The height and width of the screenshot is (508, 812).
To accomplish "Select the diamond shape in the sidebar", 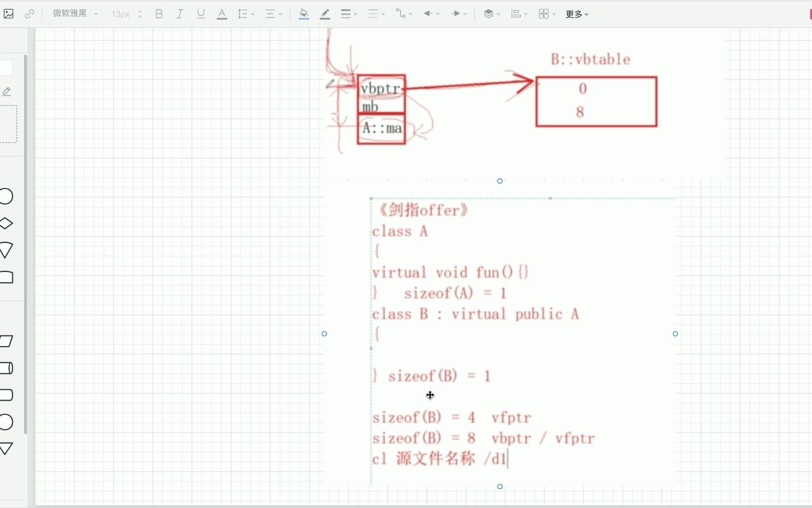I will [6, 223].
